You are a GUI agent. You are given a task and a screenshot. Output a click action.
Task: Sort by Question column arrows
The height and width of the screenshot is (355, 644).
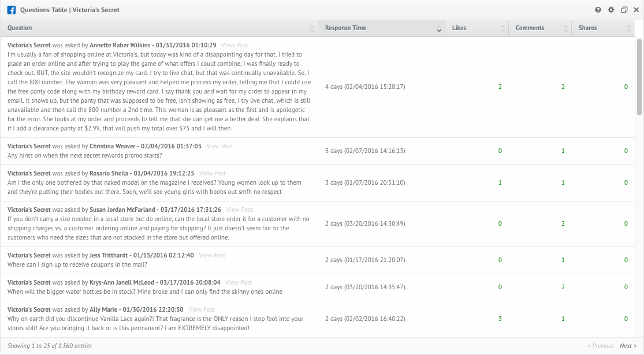pyautogui.click(x=312, y=28)
